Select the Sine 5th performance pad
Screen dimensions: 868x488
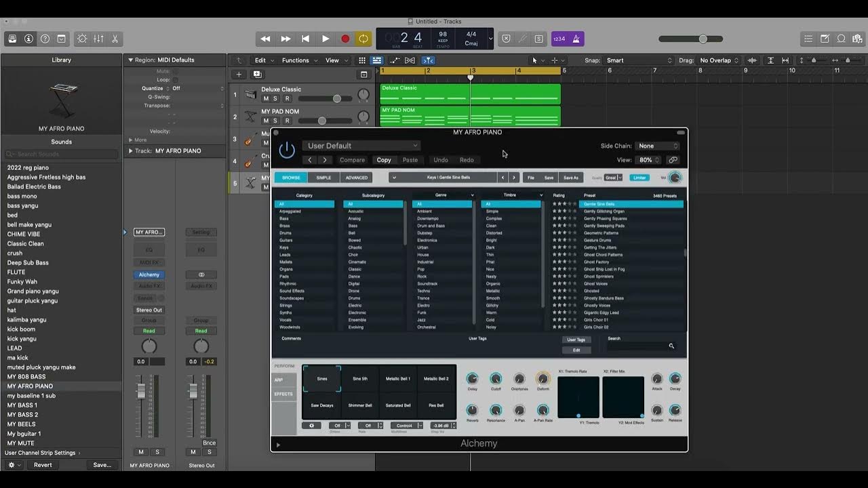pyautogui.click(x=360, y=379)
